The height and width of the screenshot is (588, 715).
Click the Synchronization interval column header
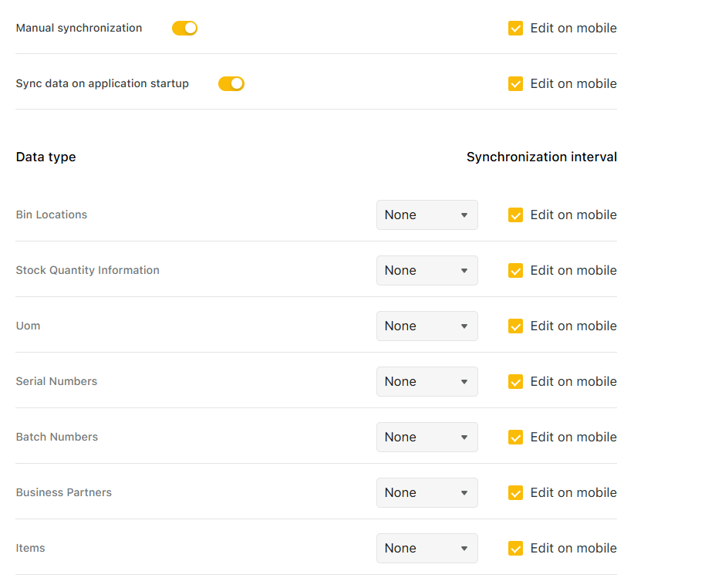pos(541,157)
